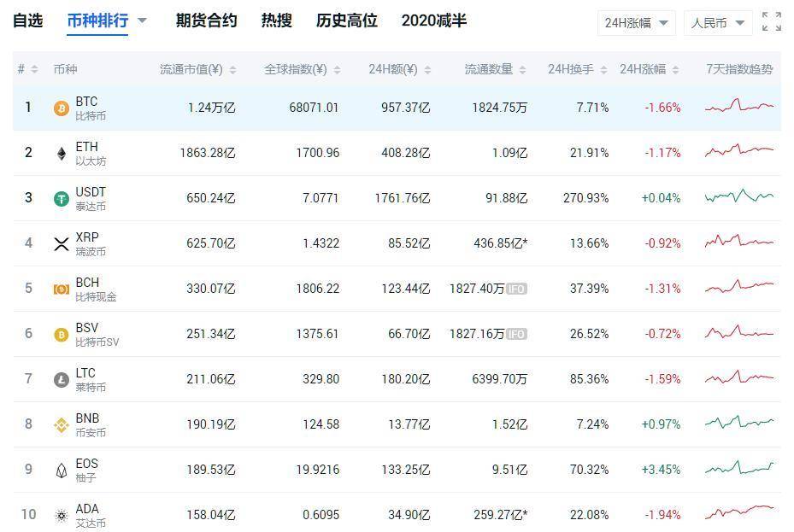Viewport: 794px width, 532px height.
Task: Expand the 币种排行 dropdown arrow
Action: point(140,20)
